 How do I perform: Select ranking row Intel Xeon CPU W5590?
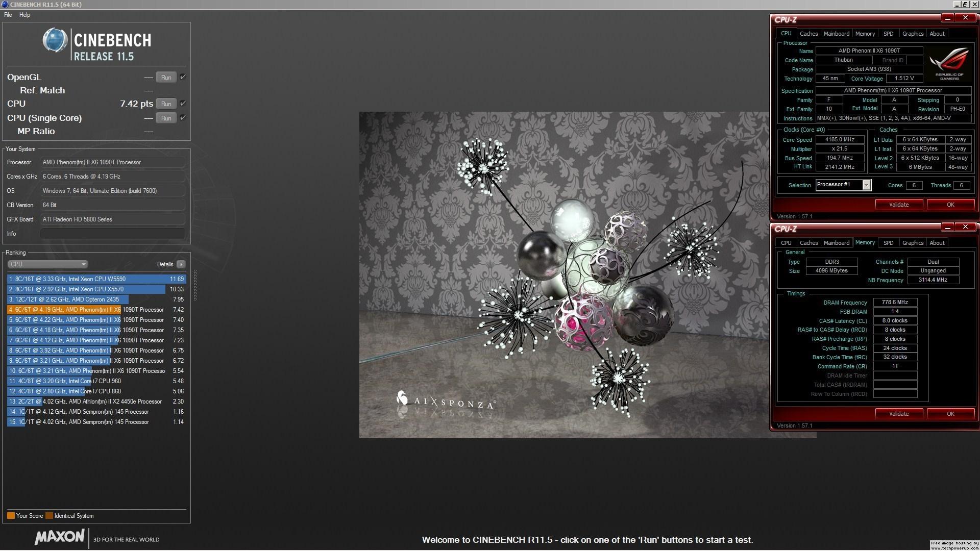coord(96,279)
